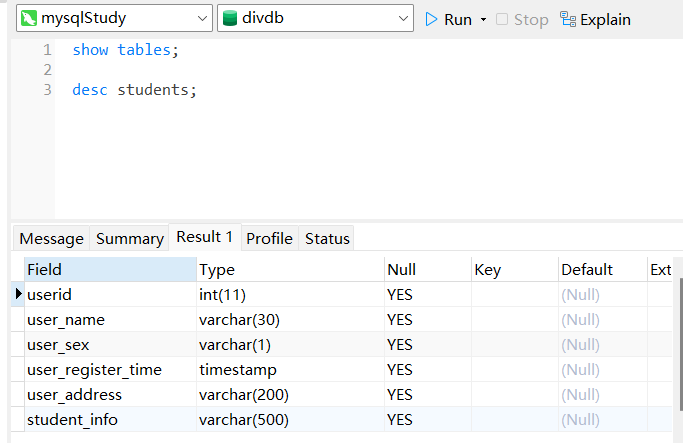Click the row indicator arrow beside userid
The width and height of the screenshot is (683, 443).
point(18,294)
